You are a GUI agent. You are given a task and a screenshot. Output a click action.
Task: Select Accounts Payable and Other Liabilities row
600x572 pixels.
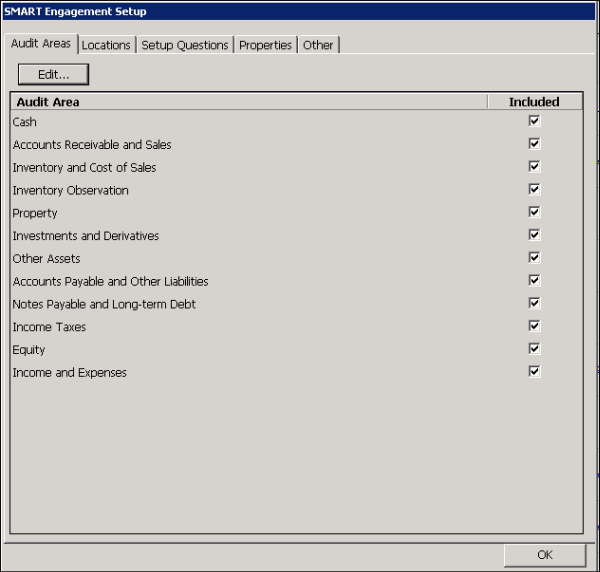[x=297, y=281]
